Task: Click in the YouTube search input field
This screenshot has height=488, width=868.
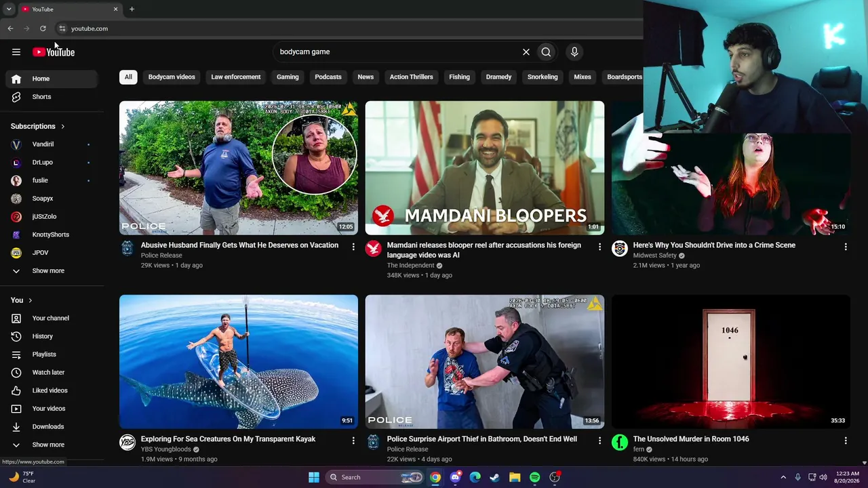Action: pos(397,52)
